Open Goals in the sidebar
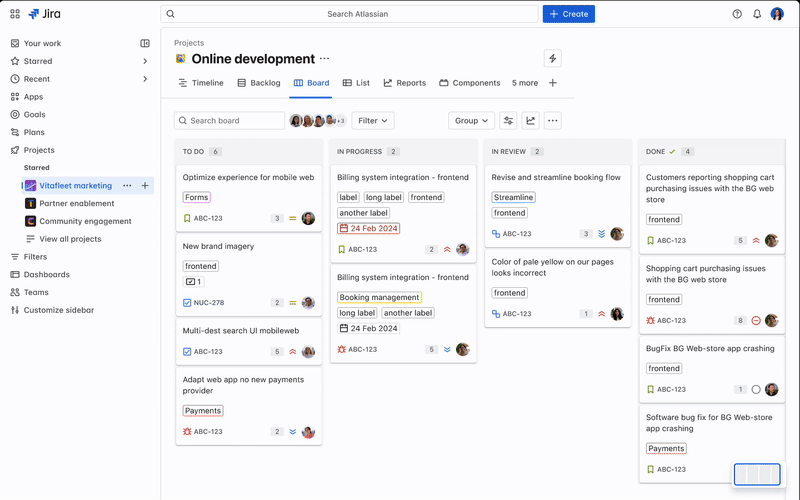The image size is (800, 500). 34,115
